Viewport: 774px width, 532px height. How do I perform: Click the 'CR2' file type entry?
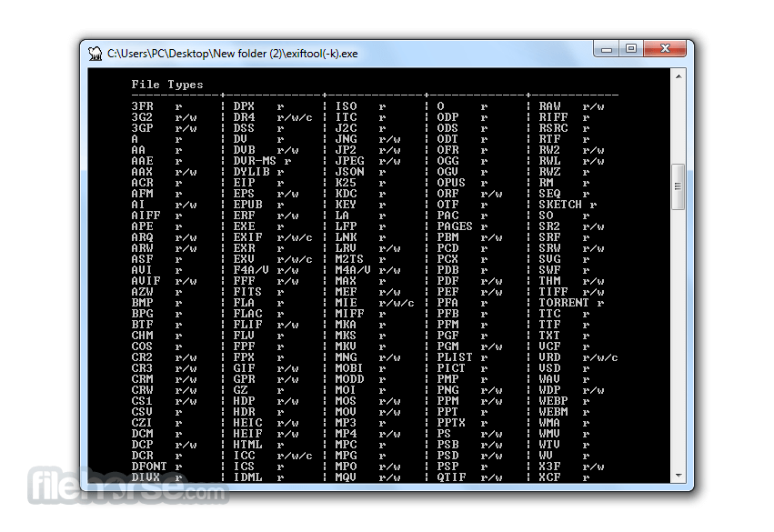coord(142,356)
